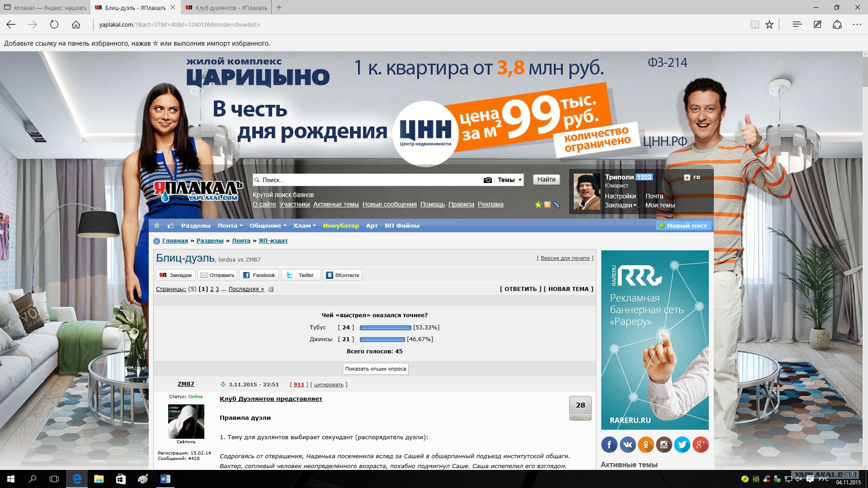Open the browser Share icon
The width and height of the screenshot is (868, 488).
pos(837,24)
